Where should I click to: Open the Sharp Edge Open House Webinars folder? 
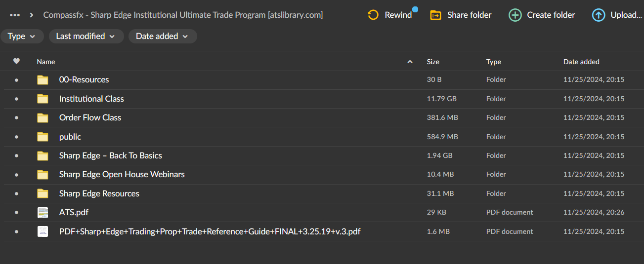tap(122, 174)
